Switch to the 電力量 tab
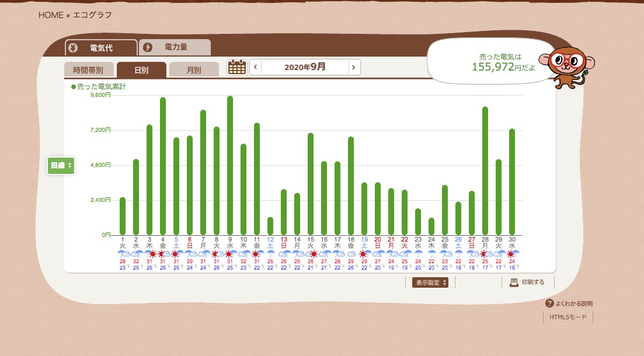The image size is (644, 356). [x=175, y=47]
